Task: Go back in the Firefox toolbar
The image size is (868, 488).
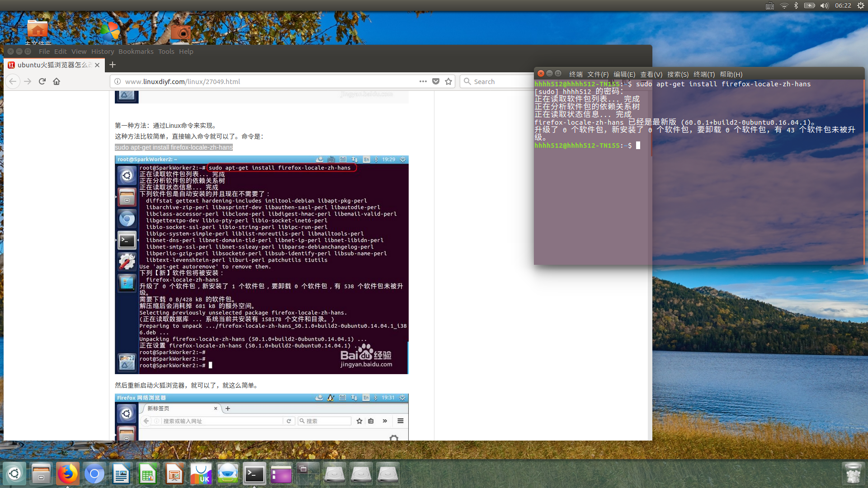Action: pos(13,81)
